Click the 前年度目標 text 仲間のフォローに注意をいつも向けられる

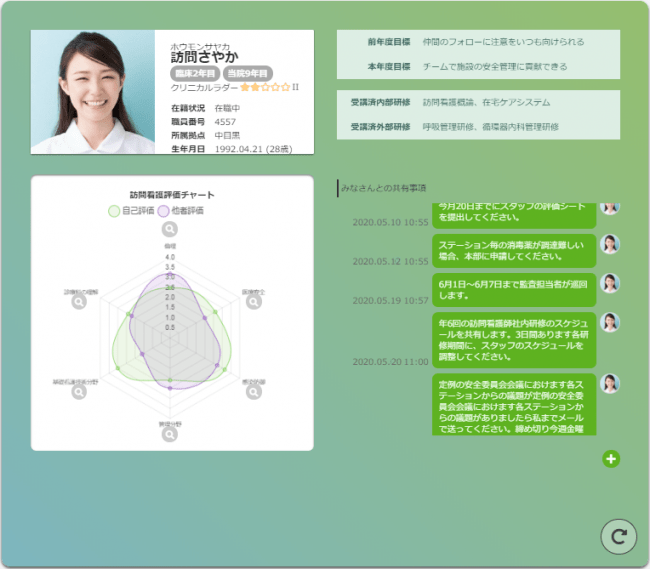pyautogui.click(x=503, y=42)
